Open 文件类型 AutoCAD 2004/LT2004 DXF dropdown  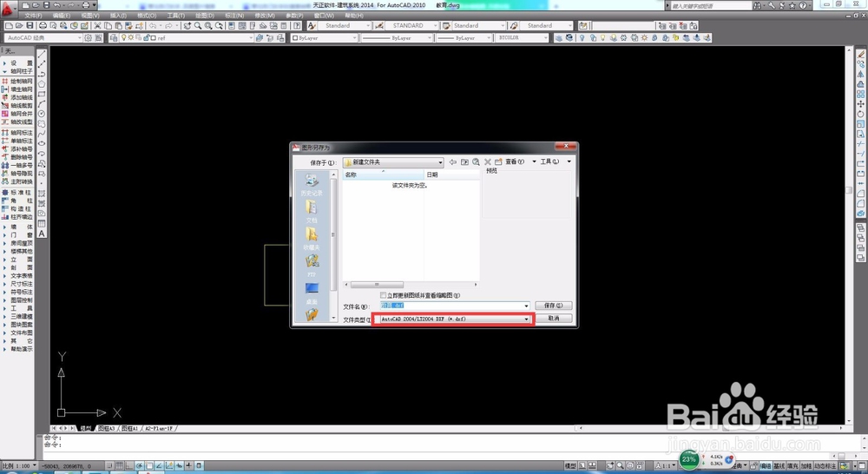coord(454,319)
